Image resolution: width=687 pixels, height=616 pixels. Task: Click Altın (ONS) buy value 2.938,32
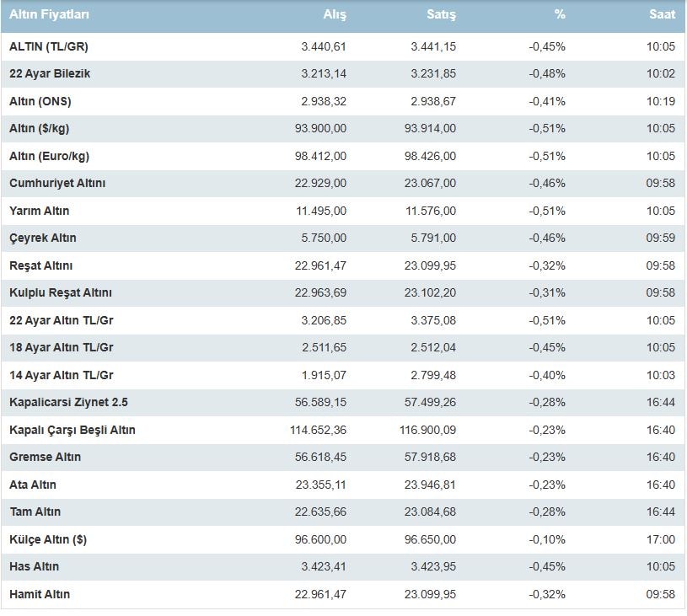coord(324,101)
